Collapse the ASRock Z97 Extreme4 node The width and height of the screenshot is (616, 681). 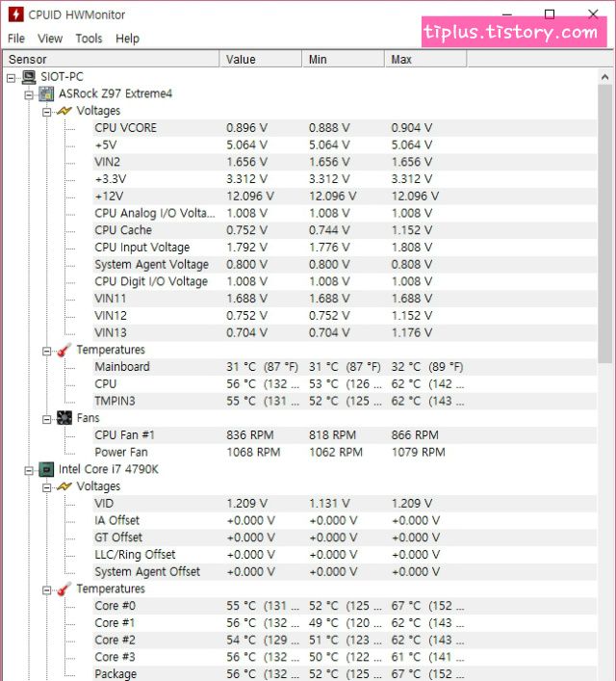click(x=29, y=95)
